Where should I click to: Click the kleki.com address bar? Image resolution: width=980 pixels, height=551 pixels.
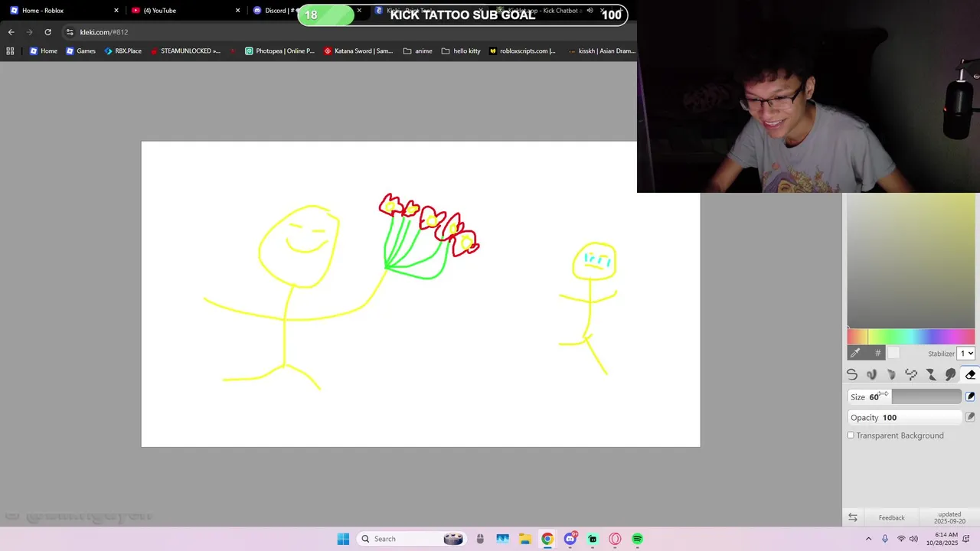[348, 32]
